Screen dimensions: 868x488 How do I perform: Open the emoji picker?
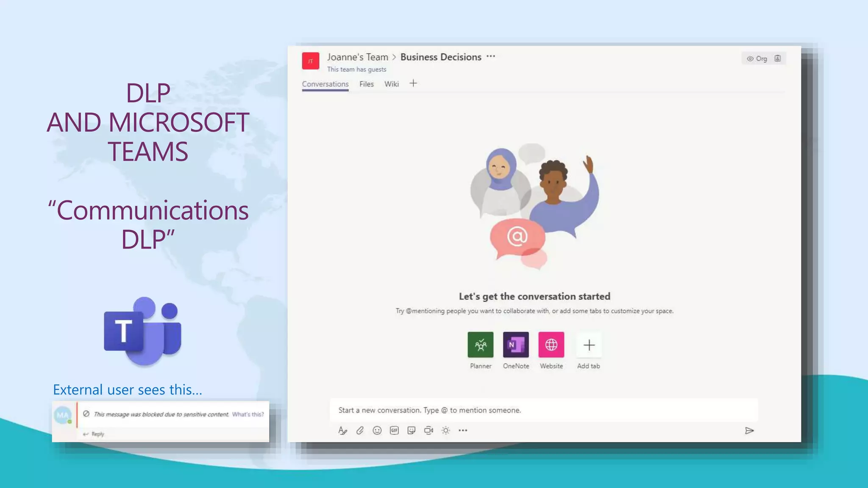[x=377, y=430]
